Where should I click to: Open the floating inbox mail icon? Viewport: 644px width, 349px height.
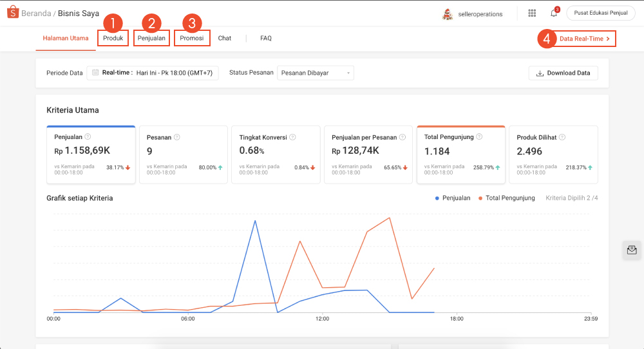click(x=632, y=250)
